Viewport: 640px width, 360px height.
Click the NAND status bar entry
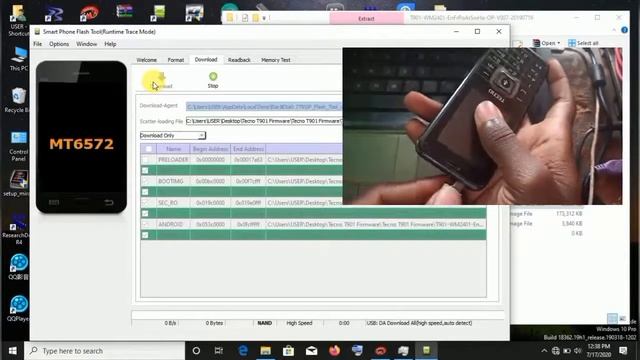264,323
